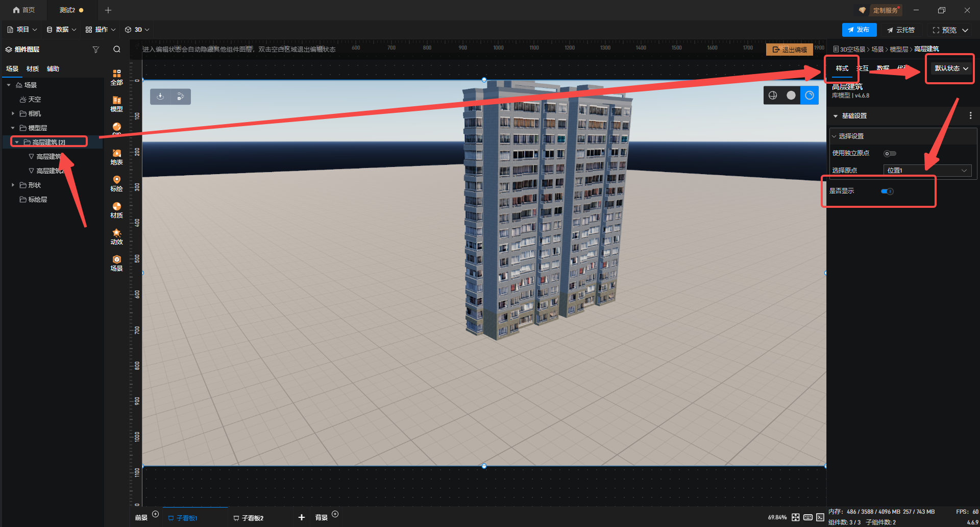Click the 动效 effects category icon
The width and height of the screenshot is (980, 527).
pos(116,236)
